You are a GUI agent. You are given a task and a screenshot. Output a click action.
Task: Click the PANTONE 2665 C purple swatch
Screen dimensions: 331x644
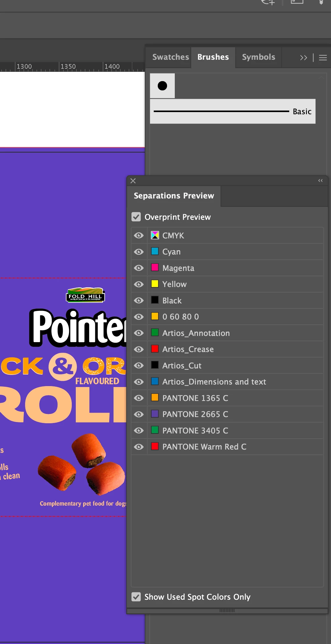[x=155, y=414]
